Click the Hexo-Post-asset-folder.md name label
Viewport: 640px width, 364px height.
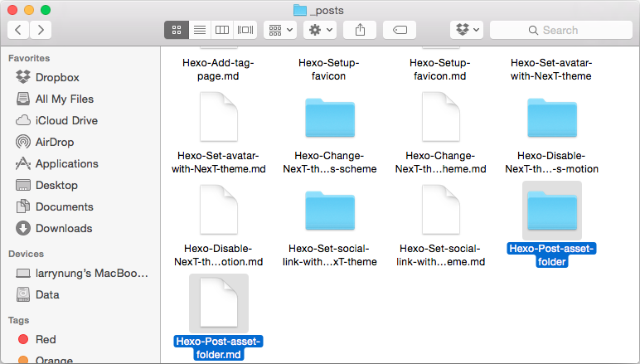tap(219, 347)
